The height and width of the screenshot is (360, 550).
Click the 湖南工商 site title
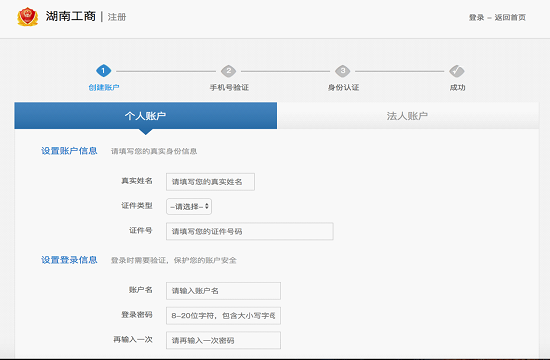(71, 16)
